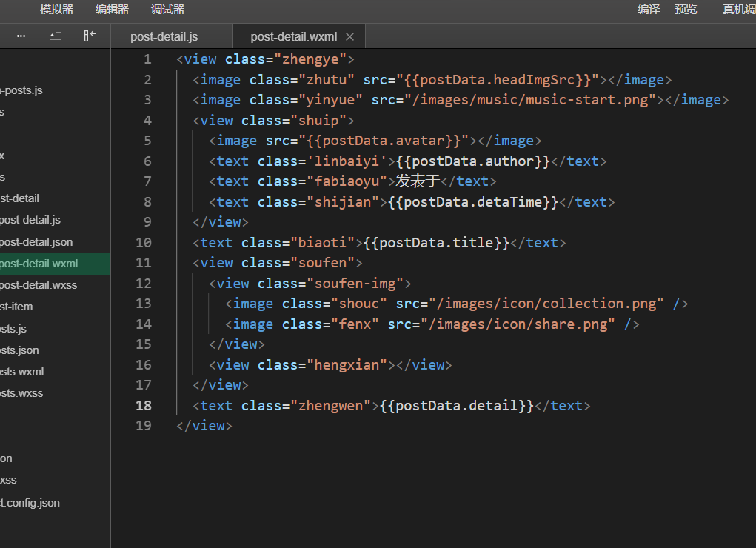
Task: Select the post-detail.wxml editor tab
Action: 293,37
